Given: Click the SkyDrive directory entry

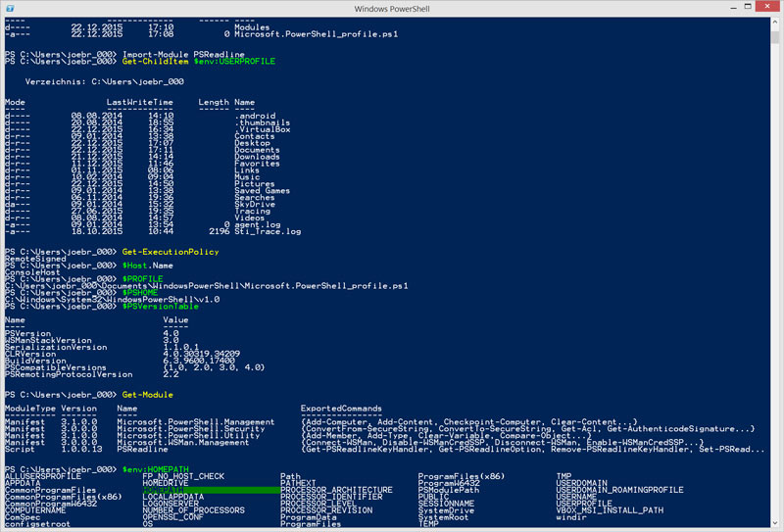Looking at the screenshot, I should [x=255, y=205].
